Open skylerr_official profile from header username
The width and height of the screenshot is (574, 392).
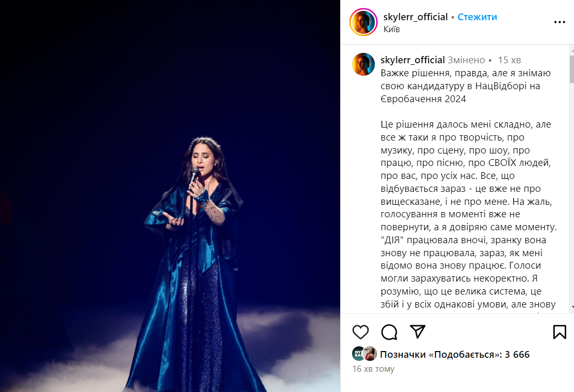click(415, 17)
